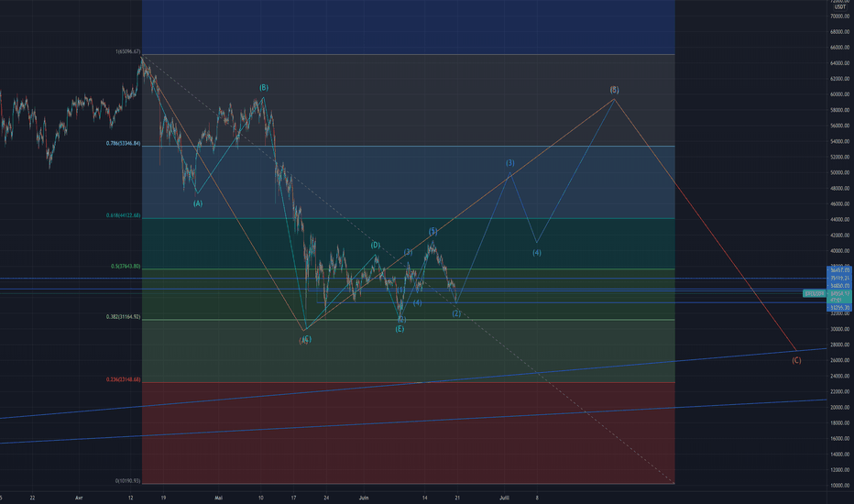Click the Mai month label on the time axis
Image resolution: width=854 pixels, height=504 pixels.
click(218, 498)
